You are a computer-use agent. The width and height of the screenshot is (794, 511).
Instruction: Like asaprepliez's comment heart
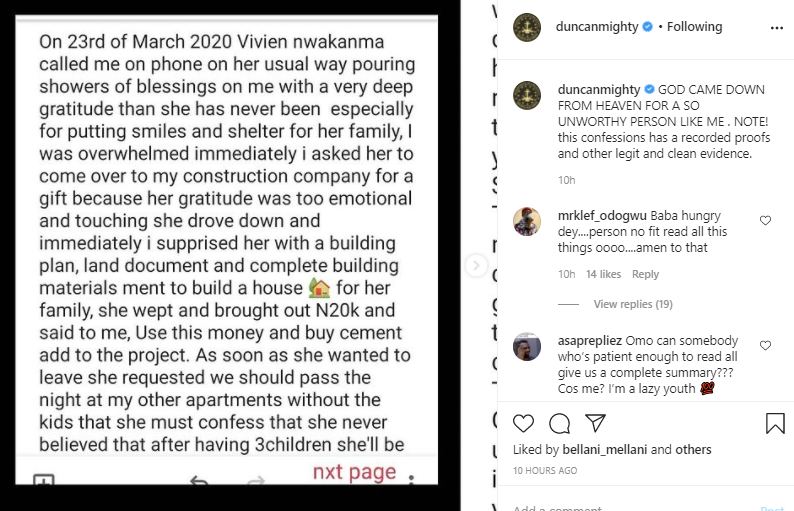tap(765, 345)
